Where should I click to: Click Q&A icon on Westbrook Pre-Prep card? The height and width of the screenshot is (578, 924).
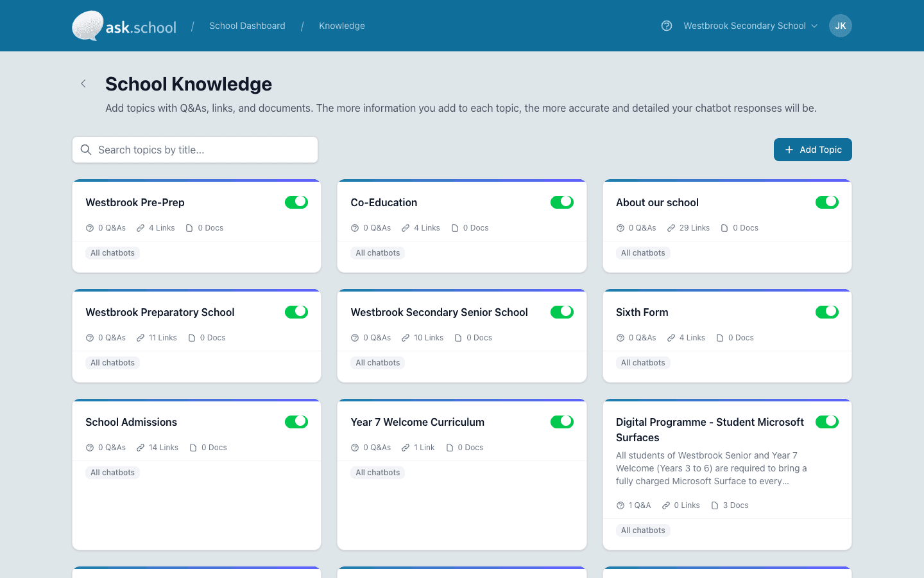90,228
